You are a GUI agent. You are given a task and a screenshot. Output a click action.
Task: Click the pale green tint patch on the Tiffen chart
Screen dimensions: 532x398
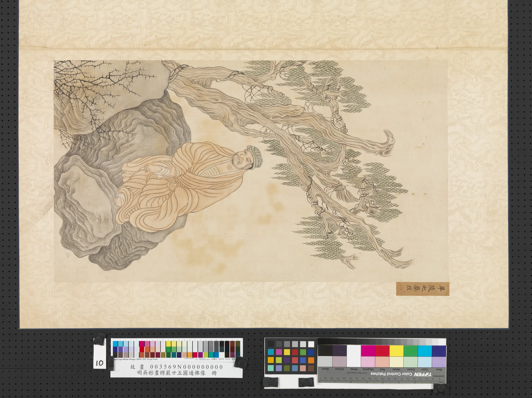click(x=411, y=362)
